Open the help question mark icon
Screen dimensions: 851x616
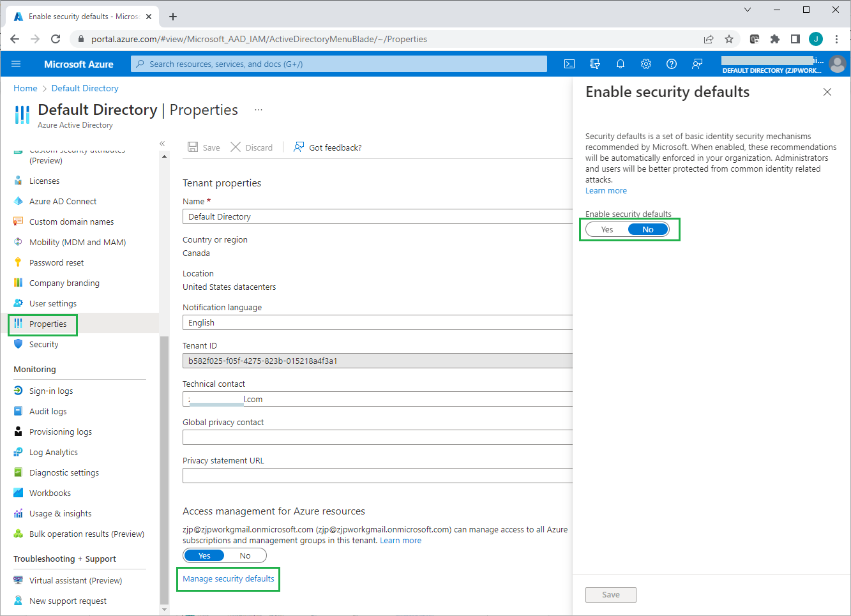pyautogui.click(x=672, y=64)
